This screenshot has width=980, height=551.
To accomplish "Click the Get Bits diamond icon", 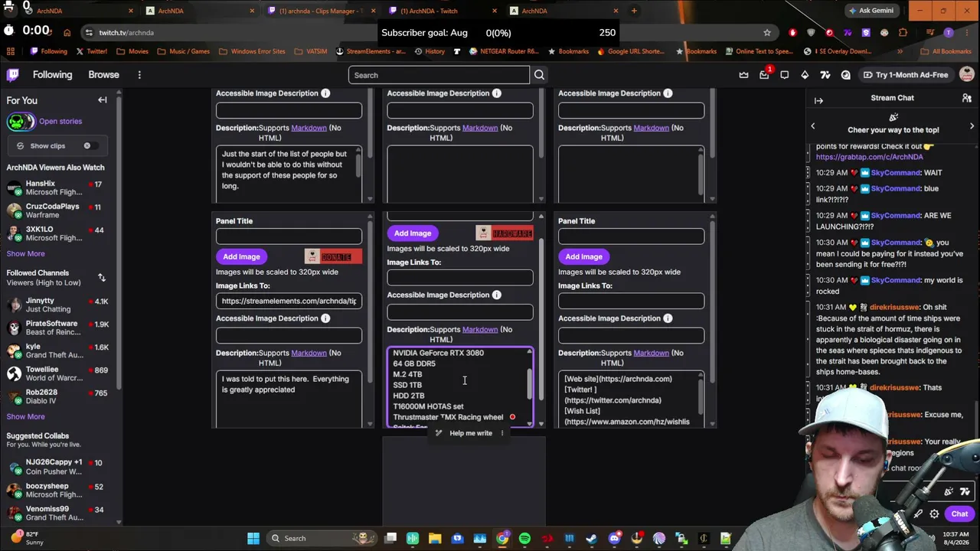I will (805, 75).
